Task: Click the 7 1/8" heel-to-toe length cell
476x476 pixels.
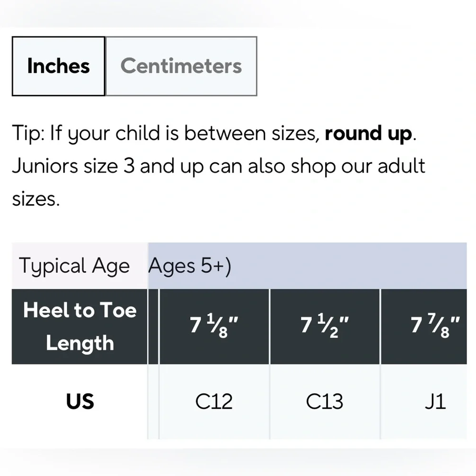Action: [214, 327]
